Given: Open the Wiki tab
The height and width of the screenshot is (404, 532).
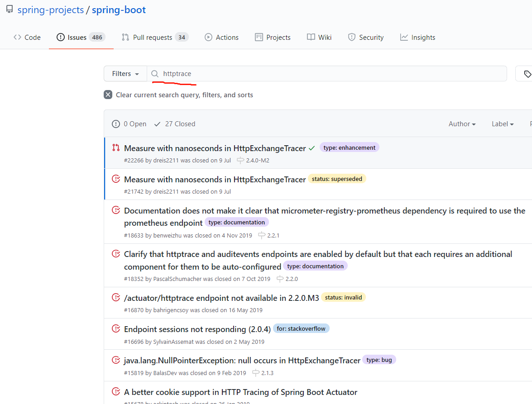Looking at the screenshot, I should click(319, 38).
